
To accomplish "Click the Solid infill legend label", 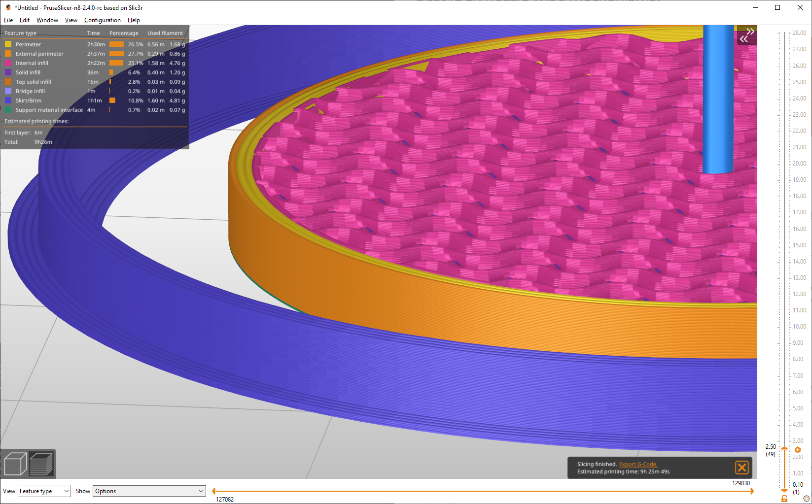I will click(x=28, y=72).
